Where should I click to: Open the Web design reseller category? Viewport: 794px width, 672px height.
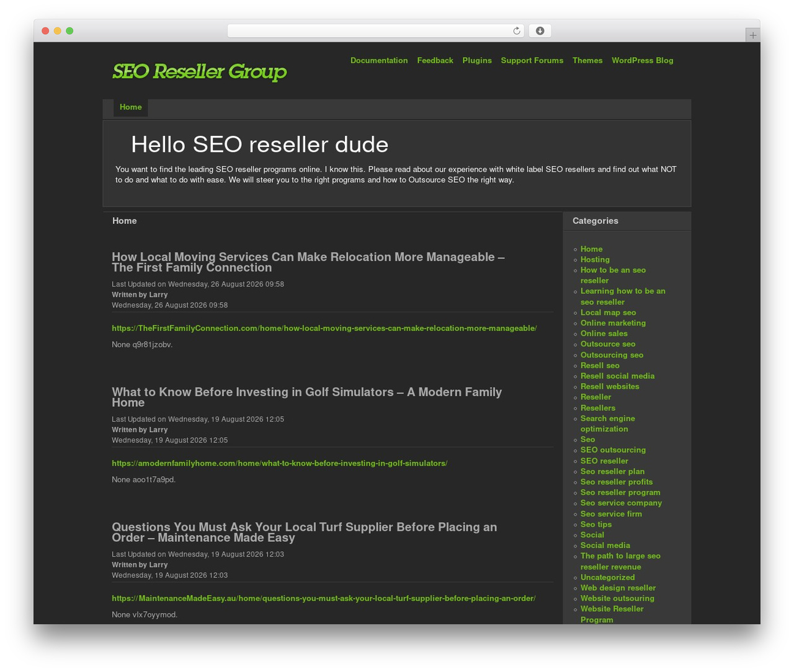(618, 588)
